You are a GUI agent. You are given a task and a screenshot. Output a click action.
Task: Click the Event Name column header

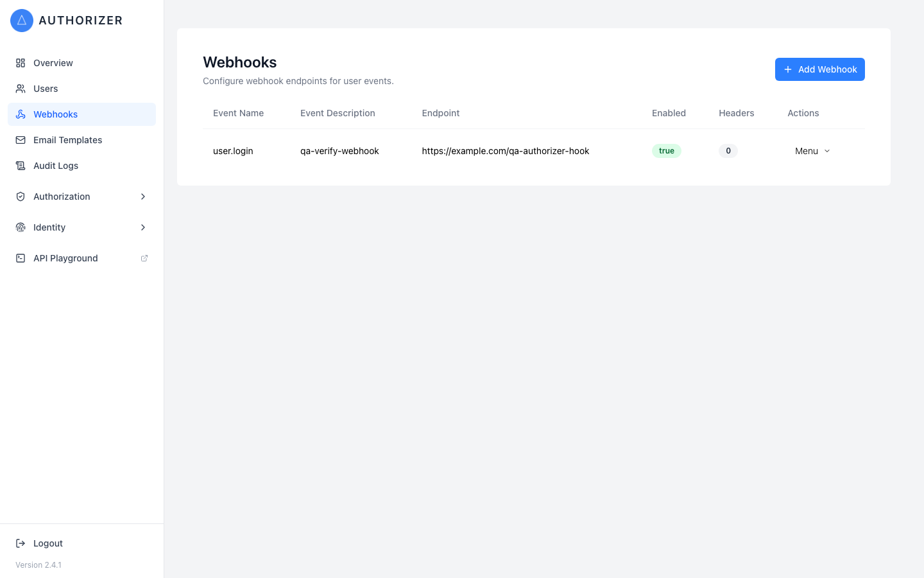(239, 113)
